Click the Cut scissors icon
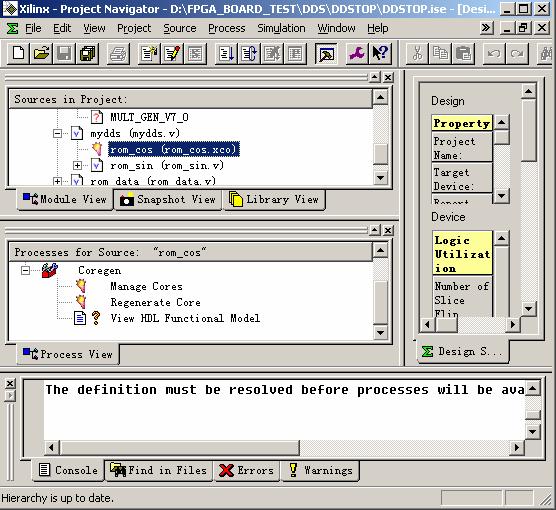The height and width of the screenshot is (510, 556). click(418, 54)
